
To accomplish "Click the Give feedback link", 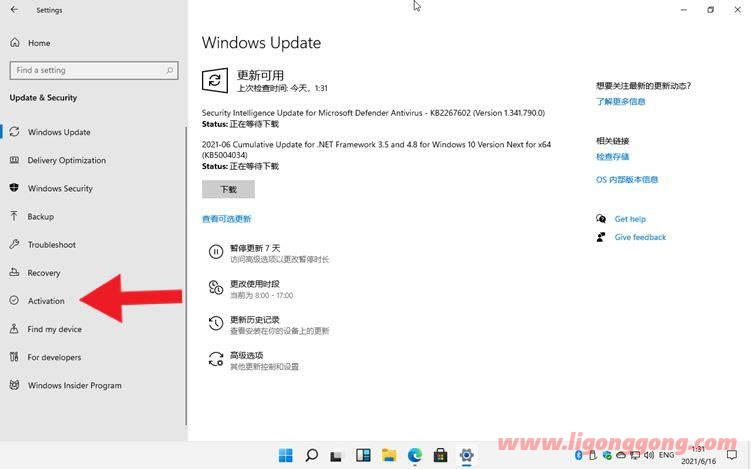I will click(x=640, y=237).
